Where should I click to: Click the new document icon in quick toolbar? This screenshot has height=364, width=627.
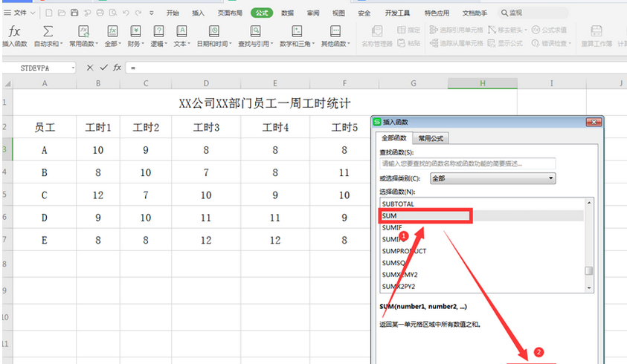pos(49,13)
